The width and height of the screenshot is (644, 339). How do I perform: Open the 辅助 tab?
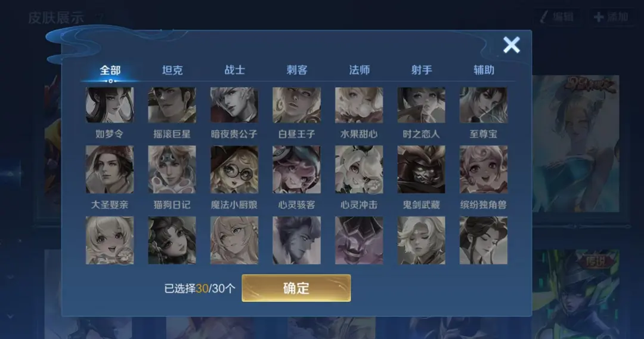tap(484, 70)
